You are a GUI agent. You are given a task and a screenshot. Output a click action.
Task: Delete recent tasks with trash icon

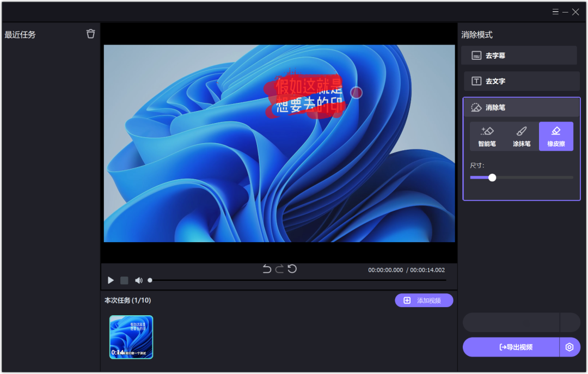point(90,34)
